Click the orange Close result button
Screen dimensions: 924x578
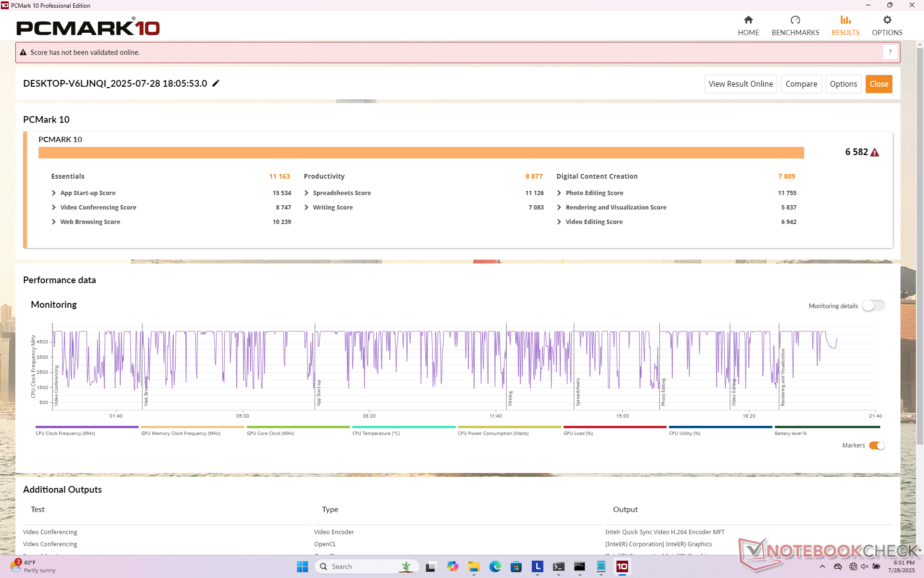[x=878, y=84]
